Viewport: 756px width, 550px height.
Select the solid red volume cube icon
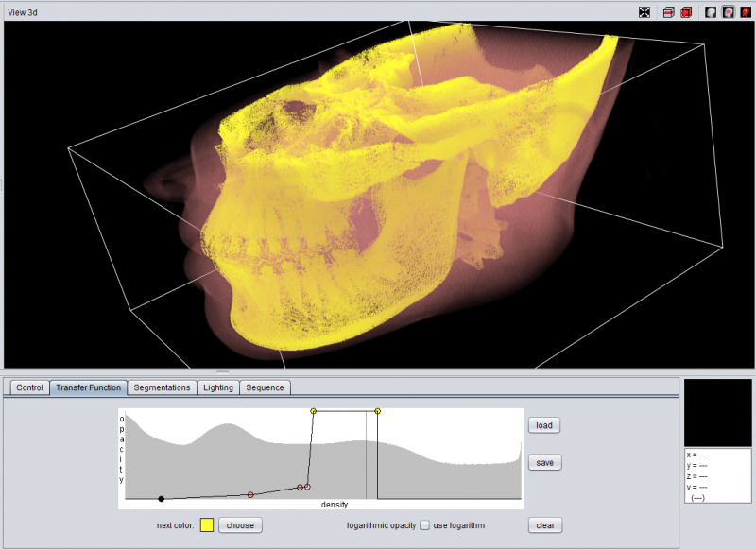point(685,12)
